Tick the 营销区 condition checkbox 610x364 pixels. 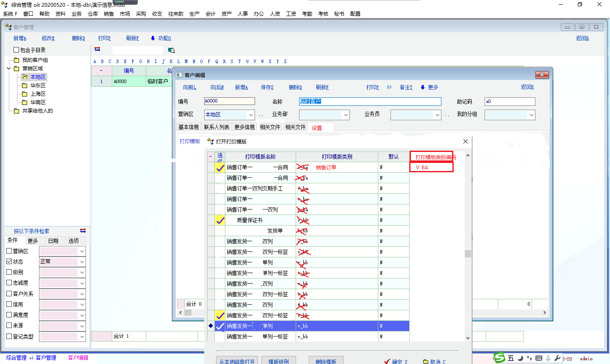tap(9, 251)
